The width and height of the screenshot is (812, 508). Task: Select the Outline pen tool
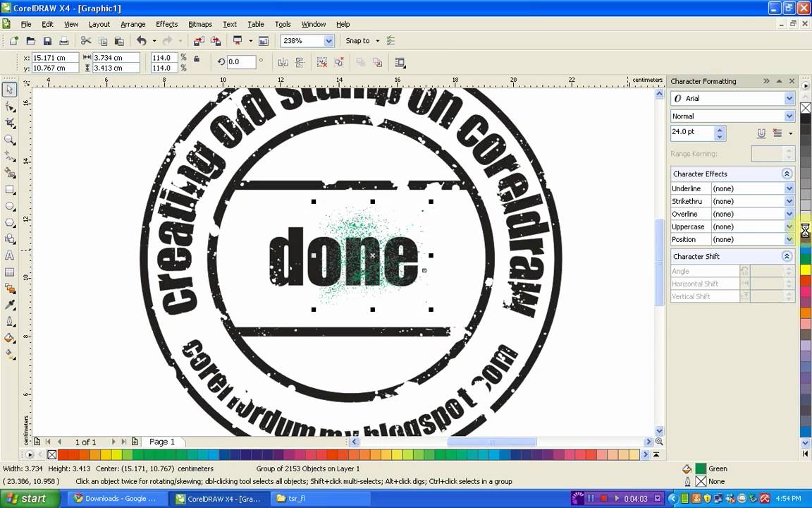[9, 322]
